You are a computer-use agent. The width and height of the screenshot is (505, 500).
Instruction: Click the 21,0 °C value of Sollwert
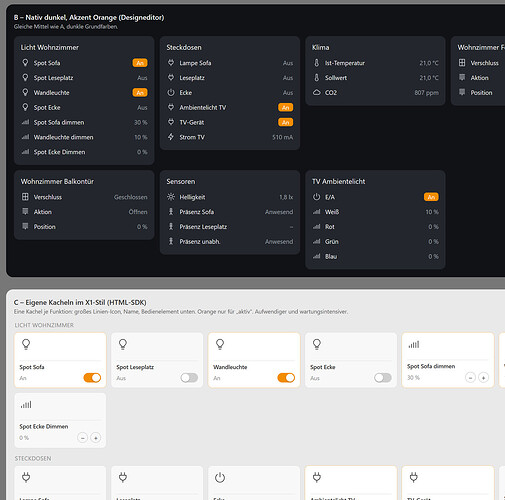click(x=429, y=78)
